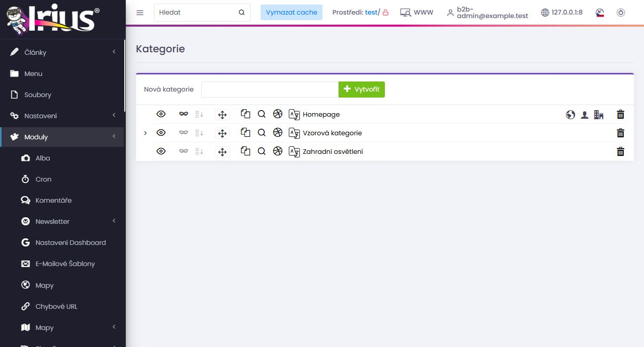This screenshot has width=644, height=347.
Task: Delete the Vzorová kategorie category
Action: pyautogui.click(x=621, y=133)
